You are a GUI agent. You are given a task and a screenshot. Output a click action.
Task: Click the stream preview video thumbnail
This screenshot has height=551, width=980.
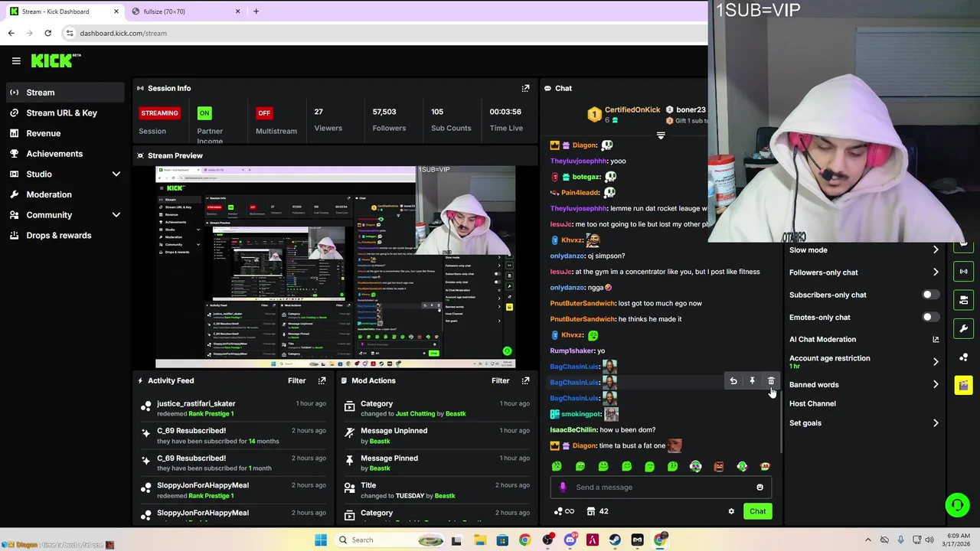(335, 266)
